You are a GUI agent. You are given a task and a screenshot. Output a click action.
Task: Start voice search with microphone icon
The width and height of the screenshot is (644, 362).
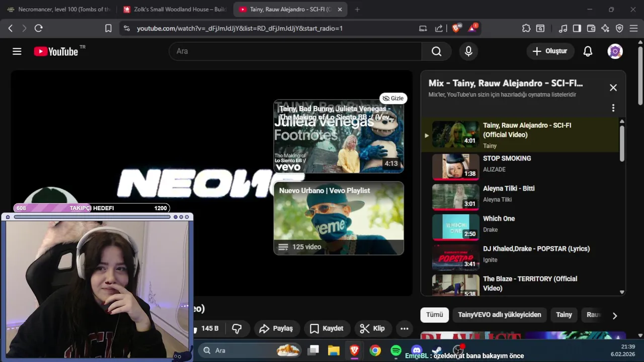point(468,51)
